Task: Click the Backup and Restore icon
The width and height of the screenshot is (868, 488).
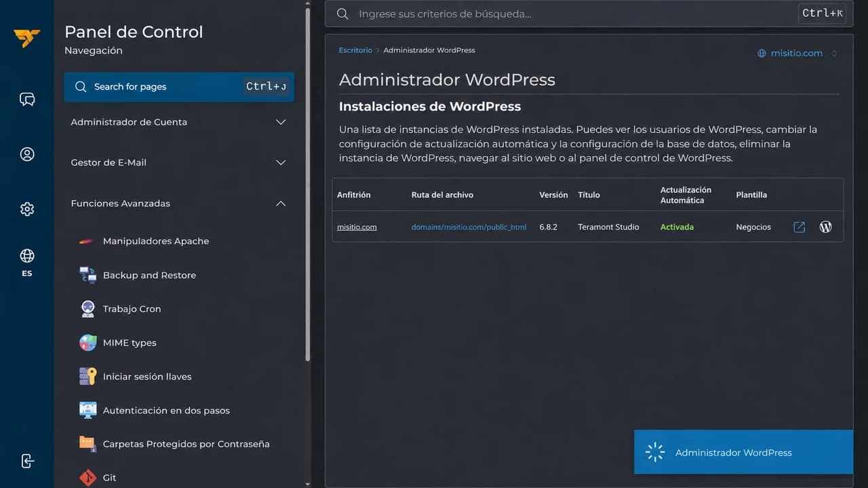Action: [x=87, y=275]
